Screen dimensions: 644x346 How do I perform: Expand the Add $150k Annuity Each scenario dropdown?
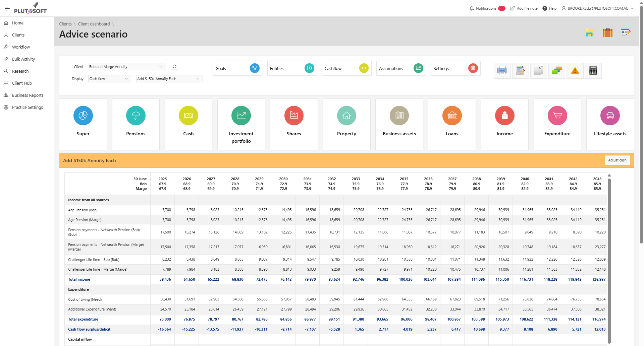point(169,79)
